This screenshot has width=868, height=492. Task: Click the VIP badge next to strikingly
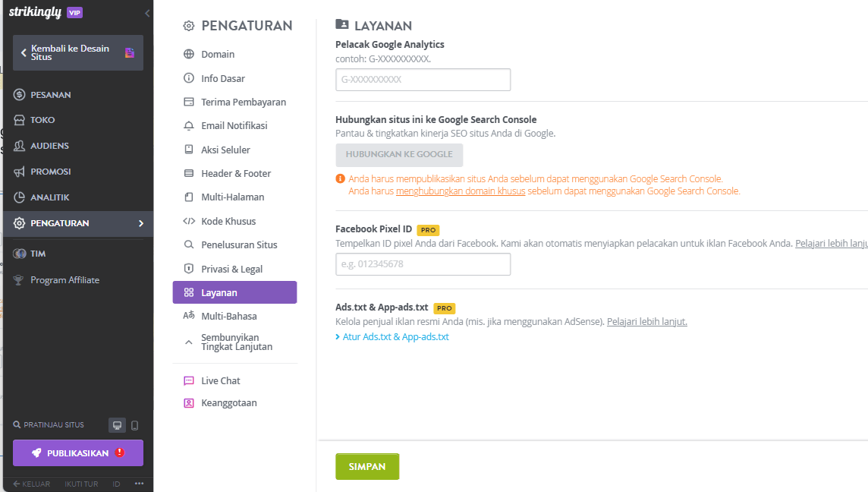pos(74,12)
